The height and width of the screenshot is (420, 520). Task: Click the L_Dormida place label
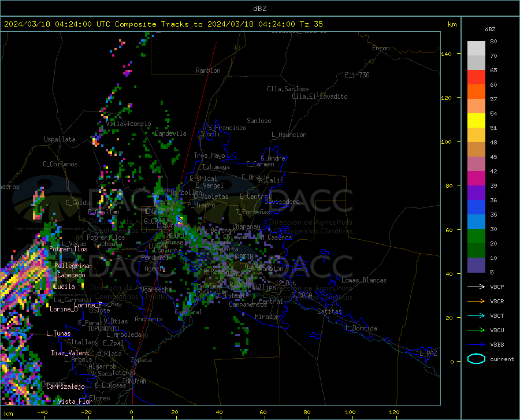click(361, 328)
